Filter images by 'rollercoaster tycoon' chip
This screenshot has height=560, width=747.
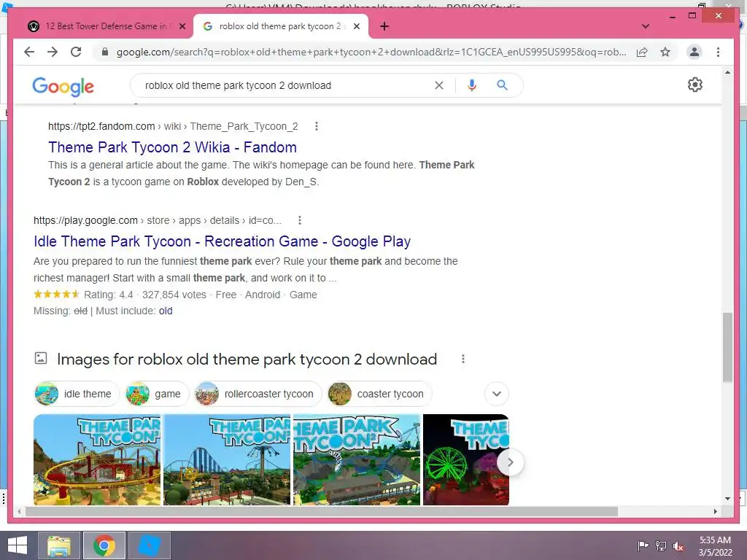point(258,394)
